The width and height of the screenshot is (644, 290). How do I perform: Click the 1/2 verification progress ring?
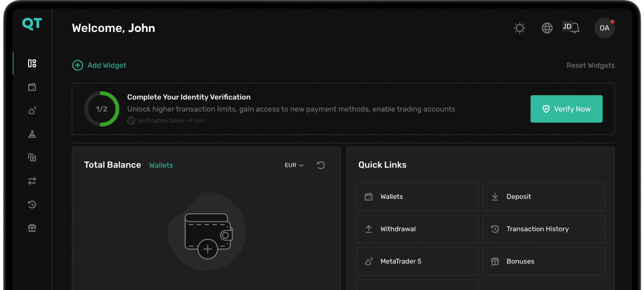[x=101, y=109]
